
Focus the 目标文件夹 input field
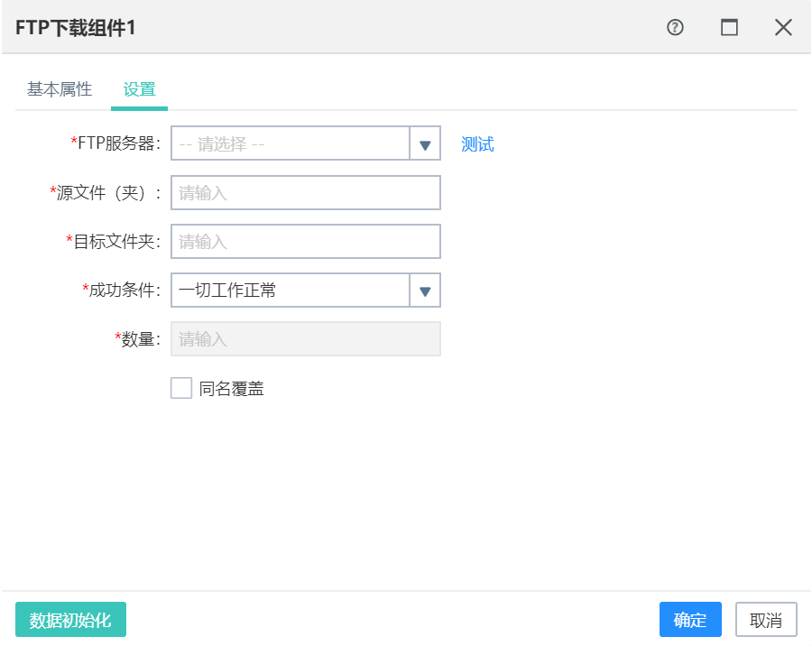(x=306, y=242)
